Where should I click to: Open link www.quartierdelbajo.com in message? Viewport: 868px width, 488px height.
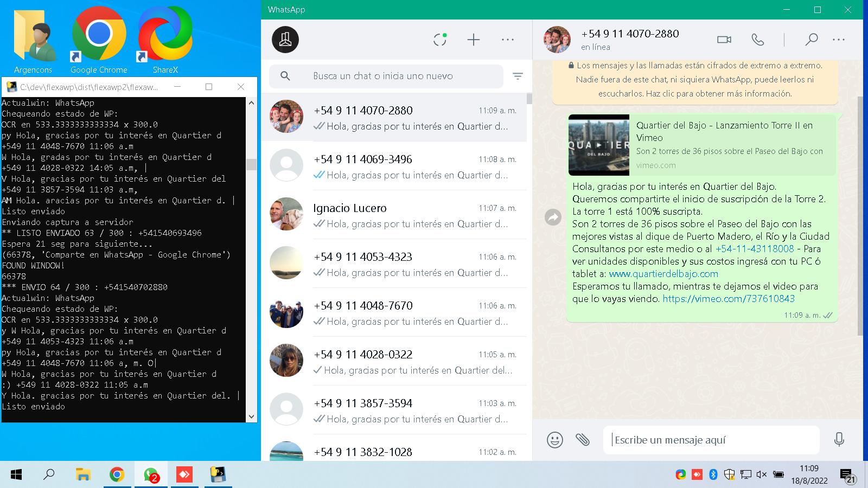(663, 274)
